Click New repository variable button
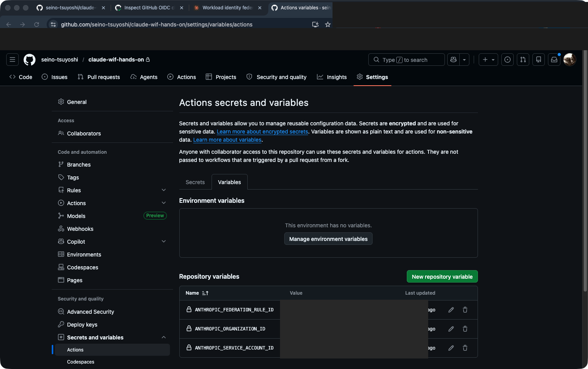The height and width of the screenshot is (369, 588). coord(442,277)
